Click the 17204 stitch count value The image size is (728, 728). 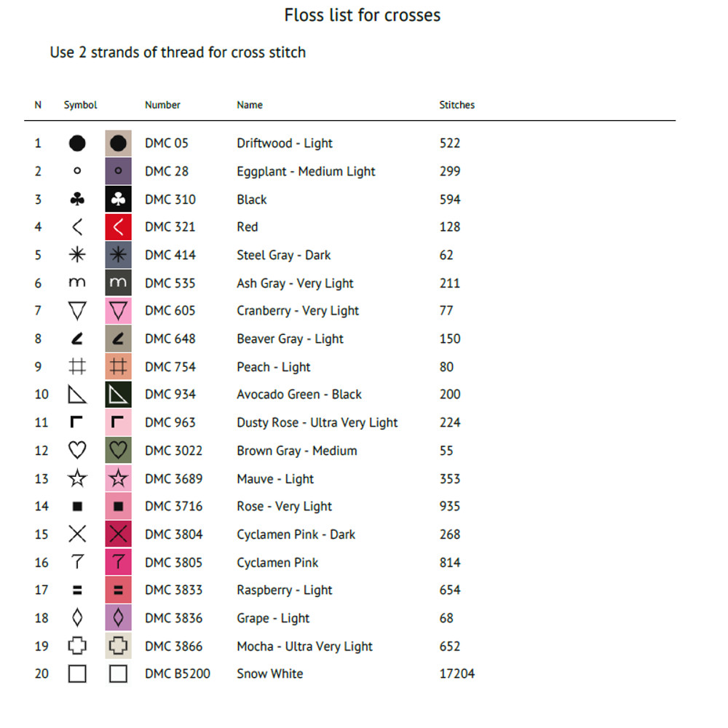(x=456, y=673)
